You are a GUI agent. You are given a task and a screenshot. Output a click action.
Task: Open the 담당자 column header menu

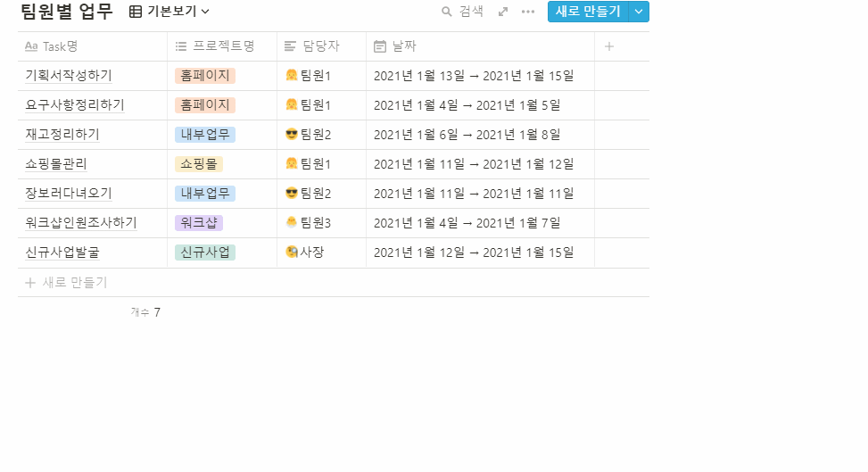[x=322, y=46]
